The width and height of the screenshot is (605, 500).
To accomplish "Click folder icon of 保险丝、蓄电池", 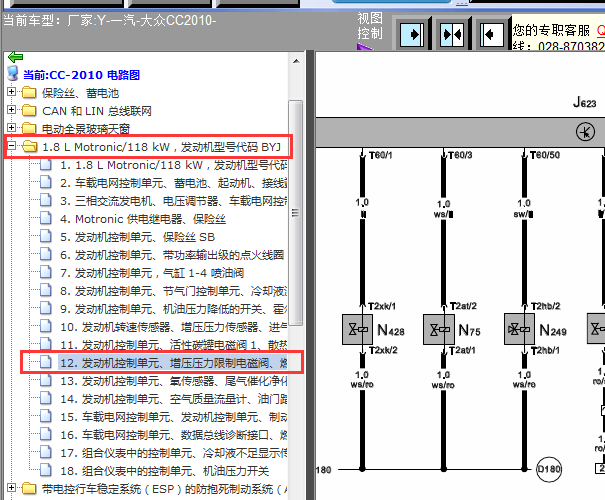I will point(29,93).
